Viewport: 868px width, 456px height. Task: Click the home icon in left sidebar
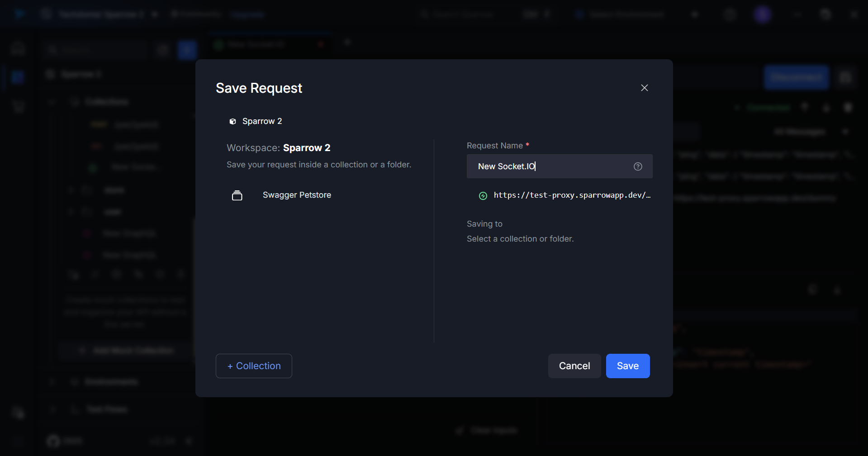pos(18,48)
